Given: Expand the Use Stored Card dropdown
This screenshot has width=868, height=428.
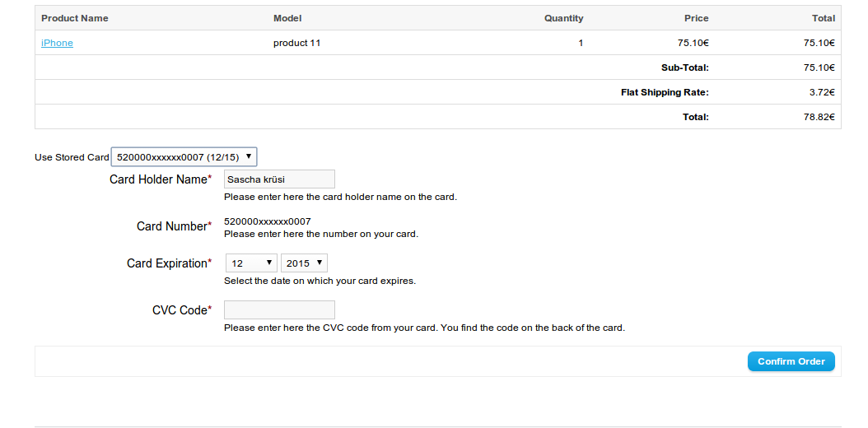Looking at the screenshot, I should [184, 156].
